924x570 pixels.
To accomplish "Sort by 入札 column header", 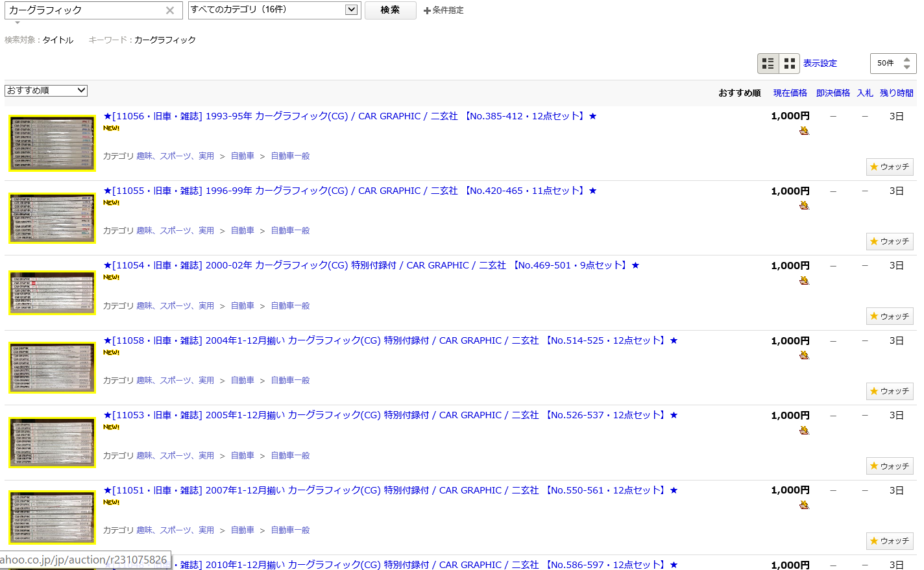I will click(865, 93).
